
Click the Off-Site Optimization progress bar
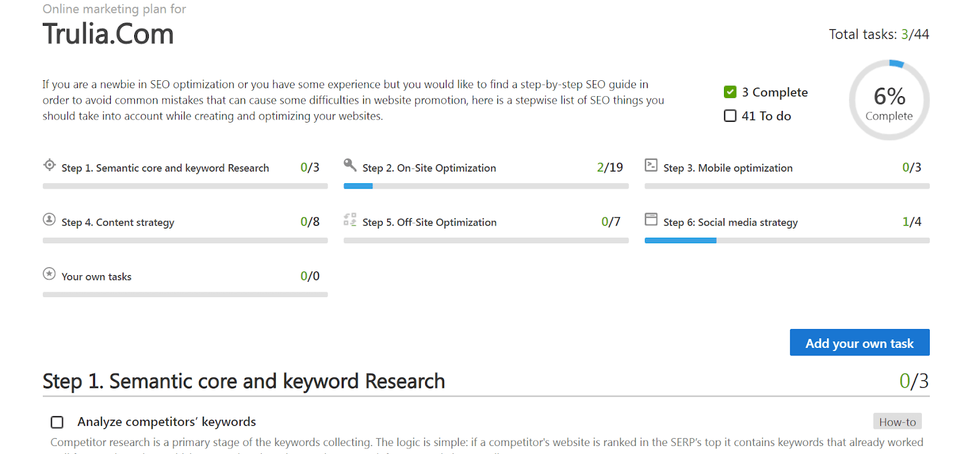(x=486, y=241)
